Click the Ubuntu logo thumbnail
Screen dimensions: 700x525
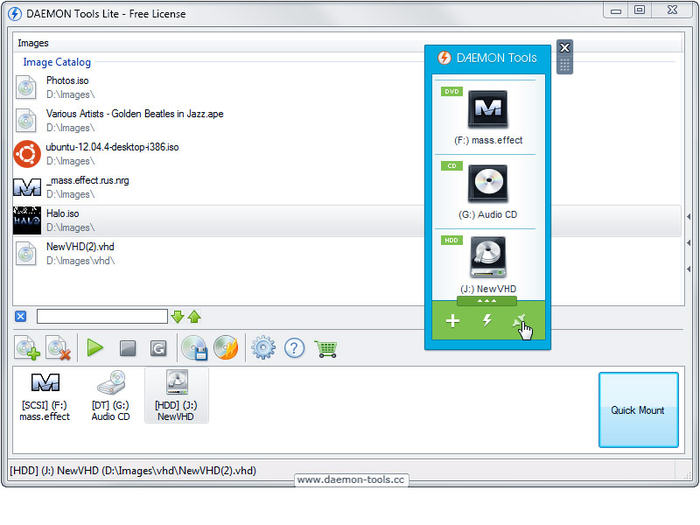[27, 154]
